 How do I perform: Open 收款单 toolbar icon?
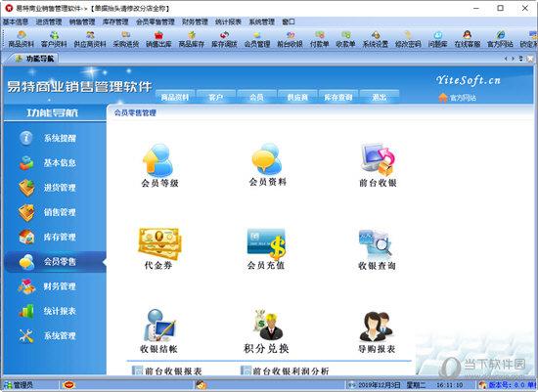click(x=345, y=39)
